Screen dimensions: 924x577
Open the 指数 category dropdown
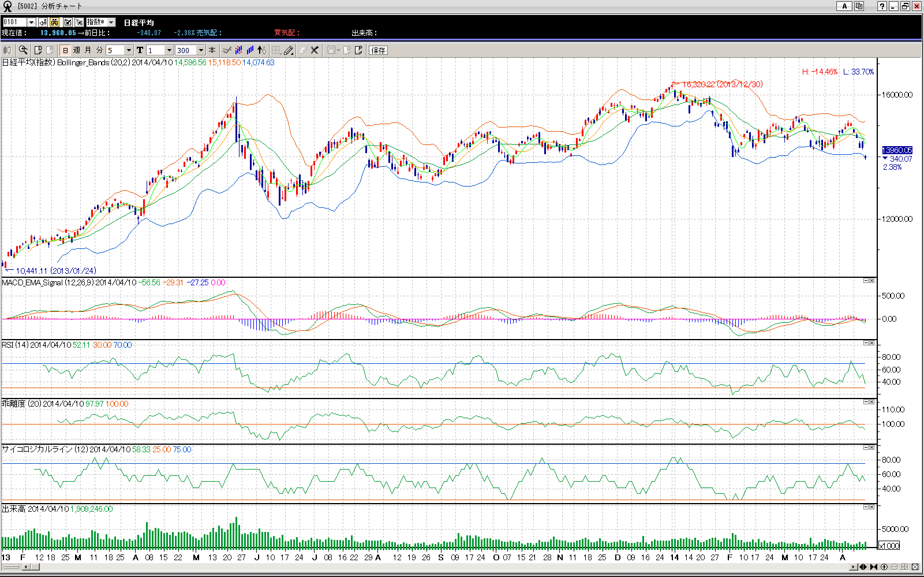click(111, 22)
